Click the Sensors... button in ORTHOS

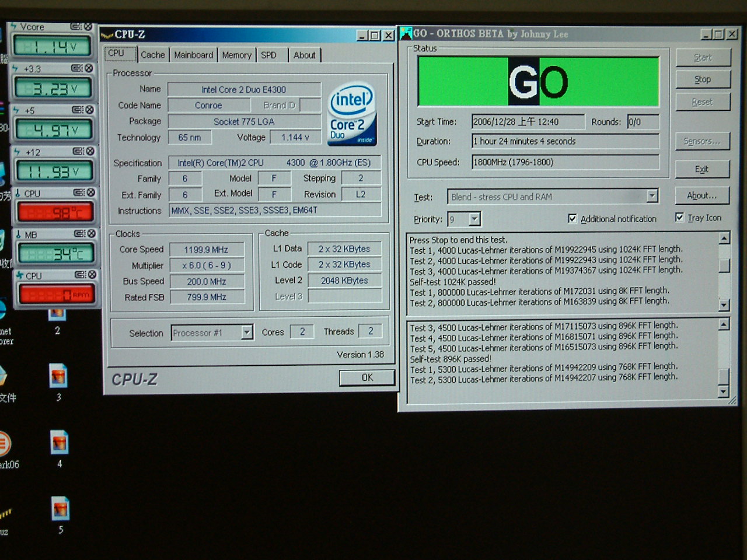(702, 141)
